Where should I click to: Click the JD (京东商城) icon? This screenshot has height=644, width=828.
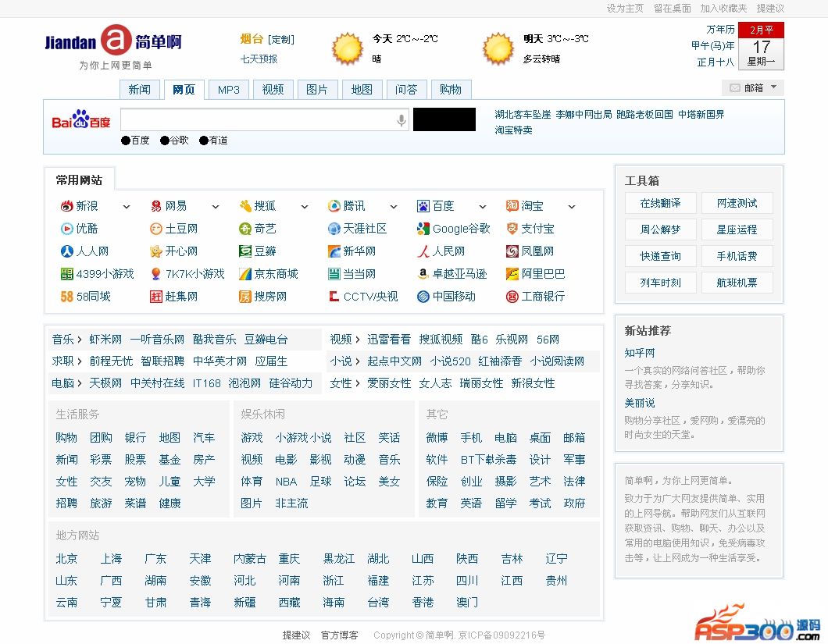[245, 274]
